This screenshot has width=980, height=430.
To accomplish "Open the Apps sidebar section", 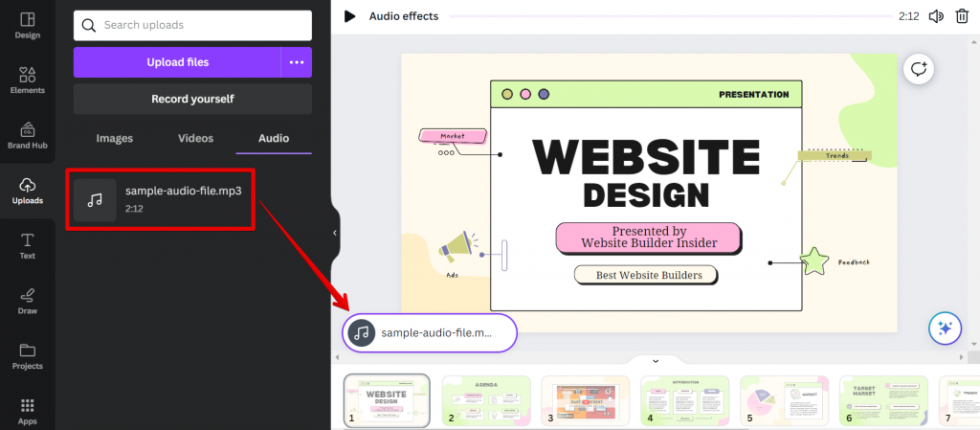I will (x=27, y=411).
